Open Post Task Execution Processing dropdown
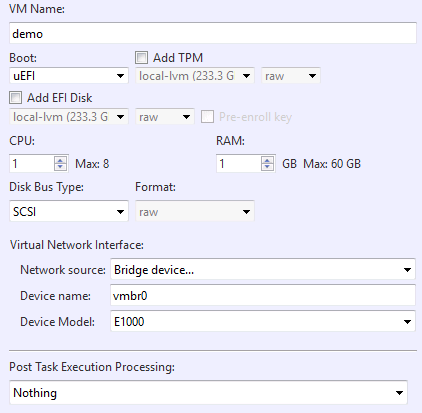Screen dimensions: 422x413 pos(208,392)
